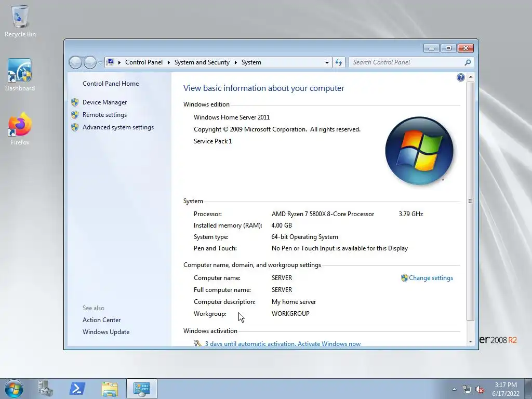Click the shield icon beside Device Manager
Image resolution: width=532 pixels, height=399 pixels.
point(75,102)
